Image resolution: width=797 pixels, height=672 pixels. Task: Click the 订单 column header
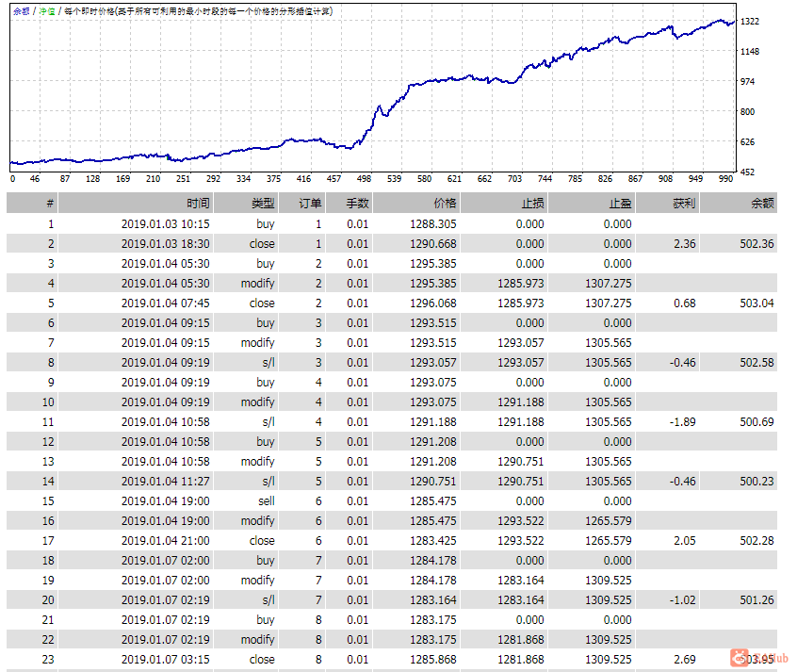pos(302,204)
